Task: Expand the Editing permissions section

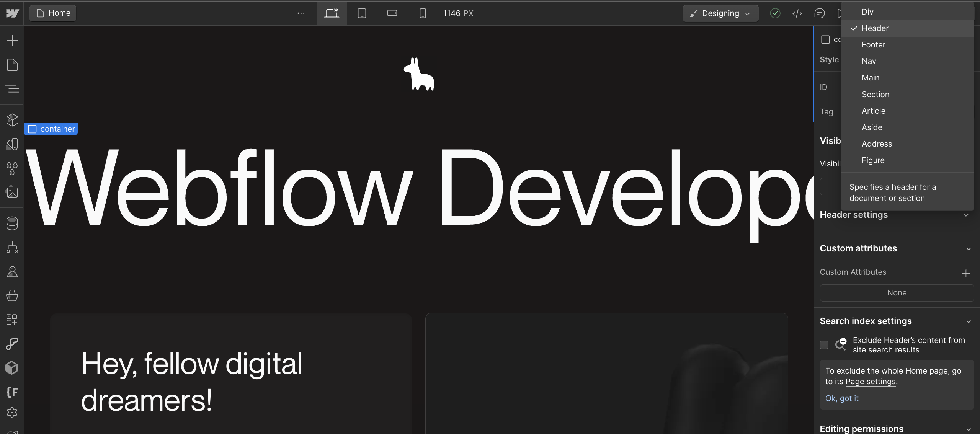Action: (969, 429)
